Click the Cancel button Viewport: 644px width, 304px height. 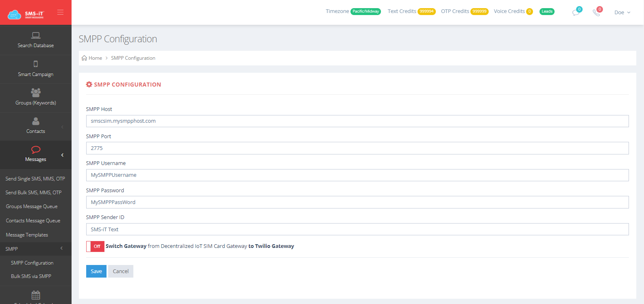(x=121, y=271)
